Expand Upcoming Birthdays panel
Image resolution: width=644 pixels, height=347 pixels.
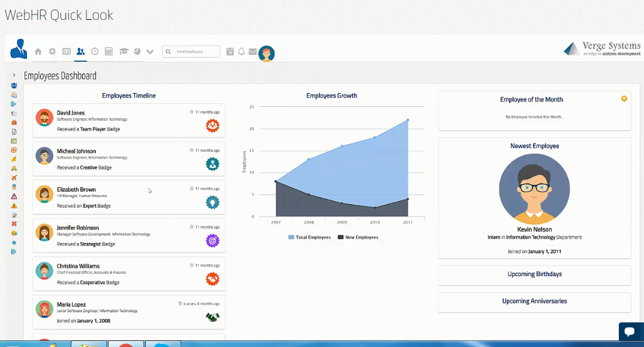tap(534, 274)
